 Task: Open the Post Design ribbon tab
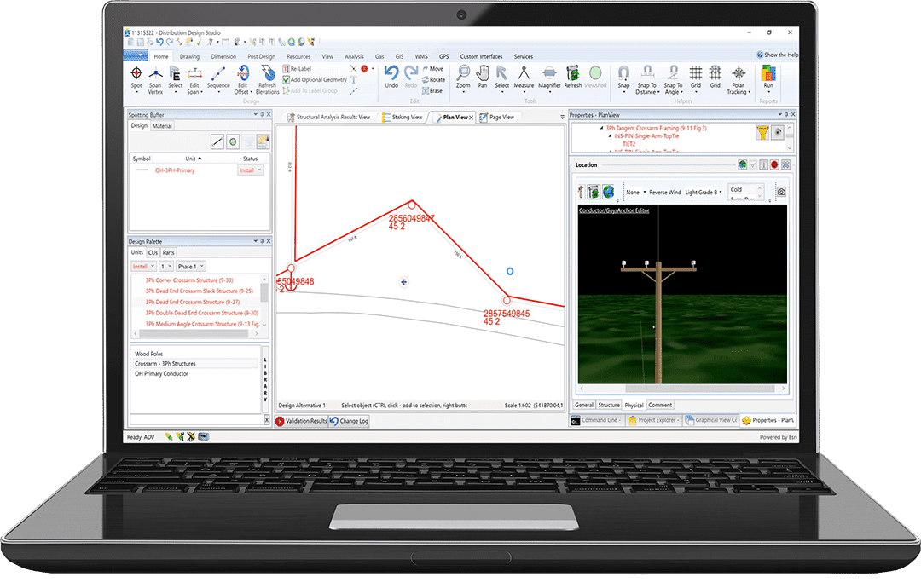pyautogui.click(x=262, y=57)
